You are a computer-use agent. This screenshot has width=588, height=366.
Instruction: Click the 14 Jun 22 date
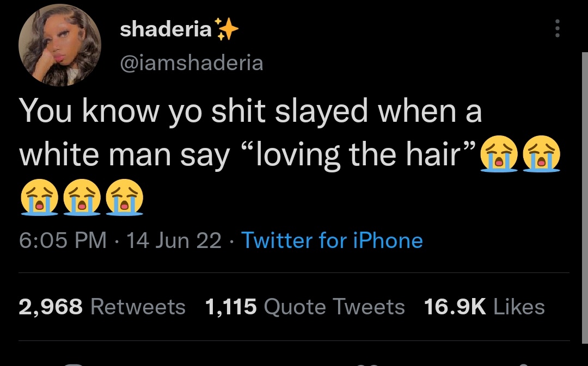(x=174, y=240)
